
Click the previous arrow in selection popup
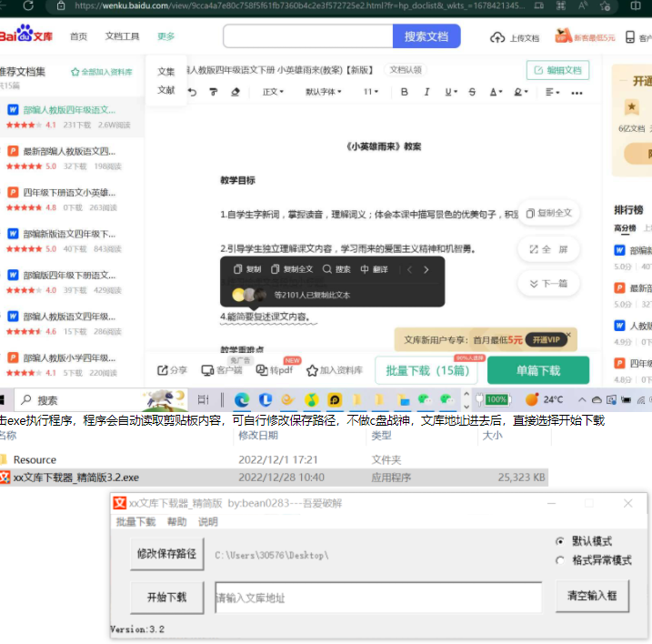coord(409,269)
